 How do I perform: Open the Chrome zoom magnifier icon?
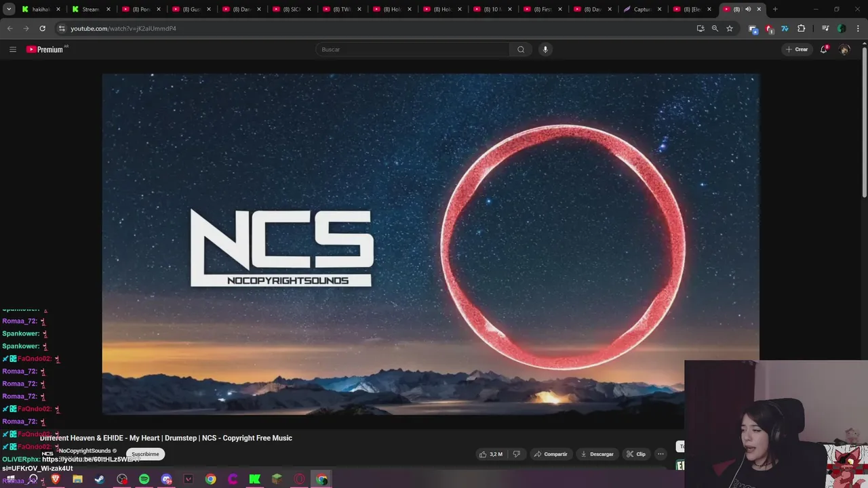click(x=715, y=28)
